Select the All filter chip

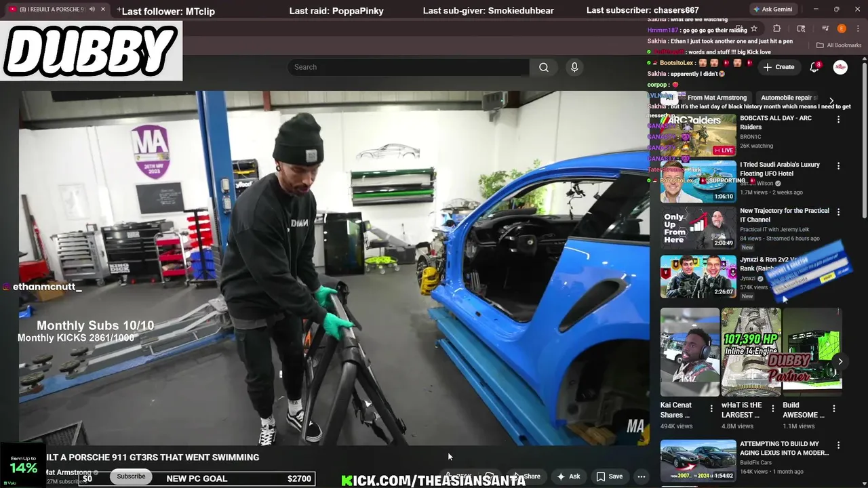pyautogui.click(x=669, y=98)
